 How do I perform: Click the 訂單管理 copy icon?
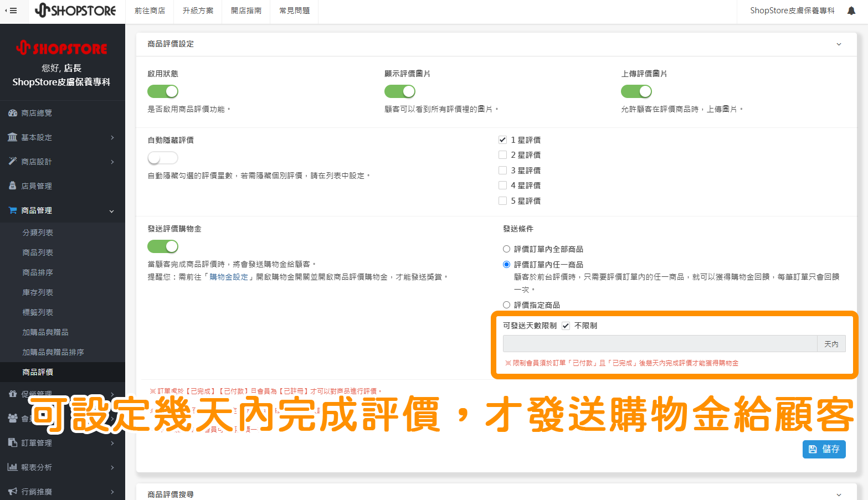(x=13, y=443)
